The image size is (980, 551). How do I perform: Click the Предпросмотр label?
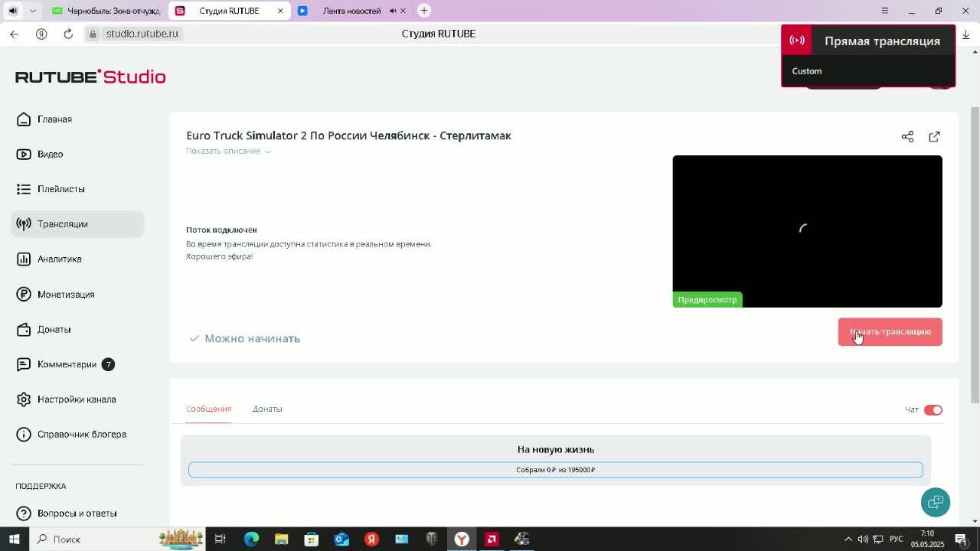click(707, 300)
